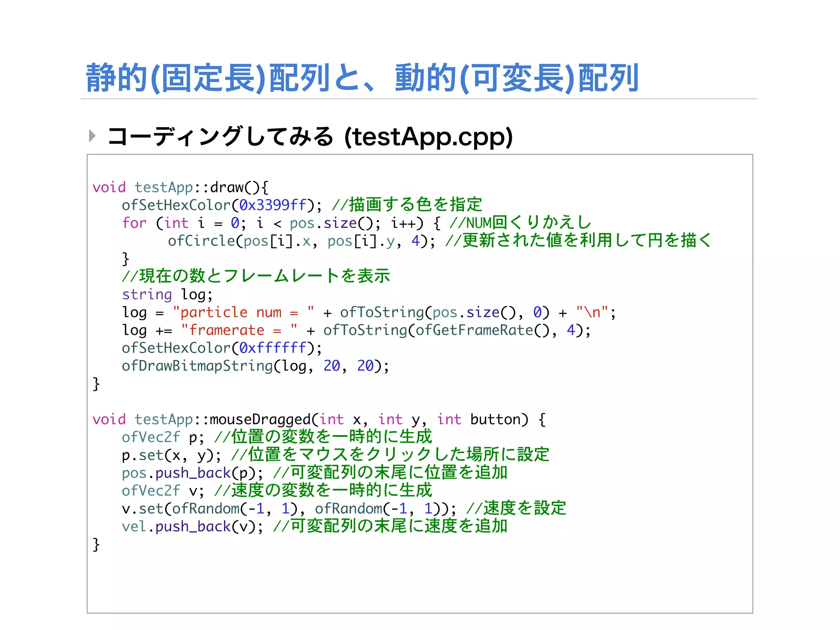
Task: Click the comment //描画する色を指定
Action: (407, 205)
